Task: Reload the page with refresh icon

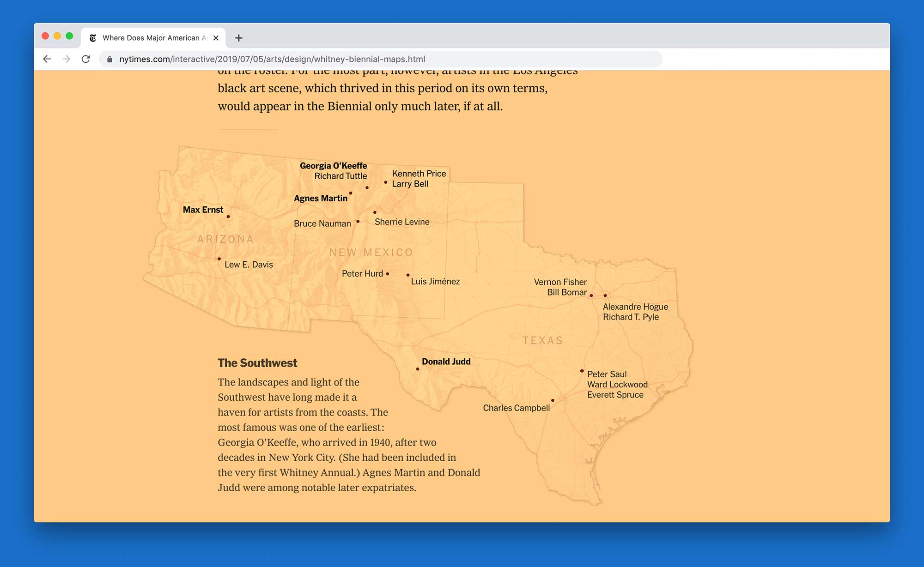Action: pyautogui.click(x=85, y=59)
